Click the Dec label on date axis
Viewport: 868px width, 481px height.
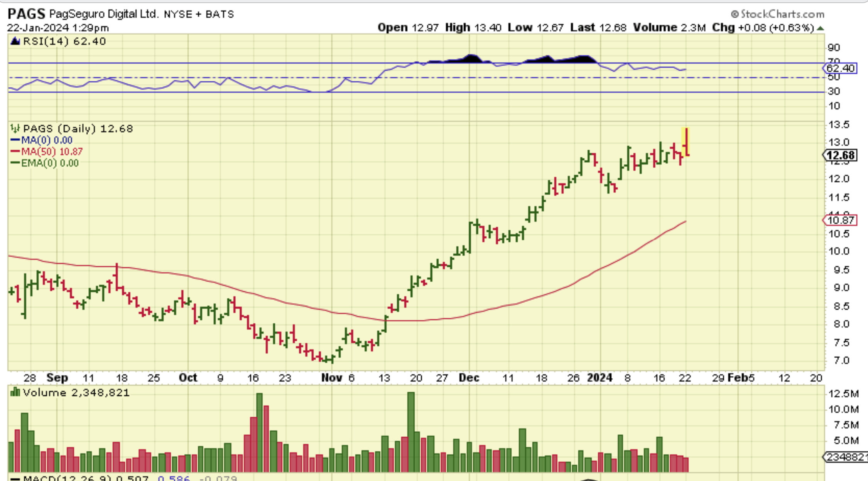pyautogui.click(x=469, y=378)
